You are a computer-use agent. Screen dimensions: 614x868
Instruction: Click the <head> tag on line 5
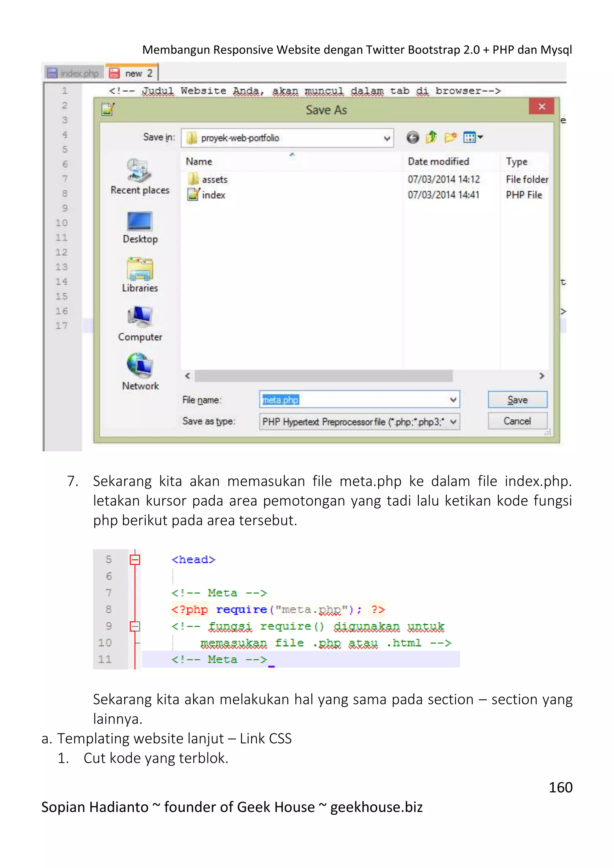(x=194, y=560)
